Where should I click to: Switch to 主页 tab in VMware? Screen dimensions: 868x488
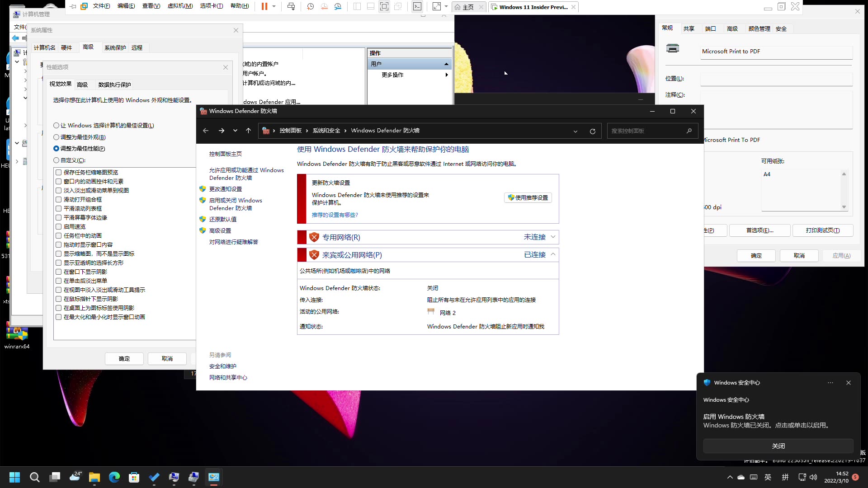tap(468, 7)
